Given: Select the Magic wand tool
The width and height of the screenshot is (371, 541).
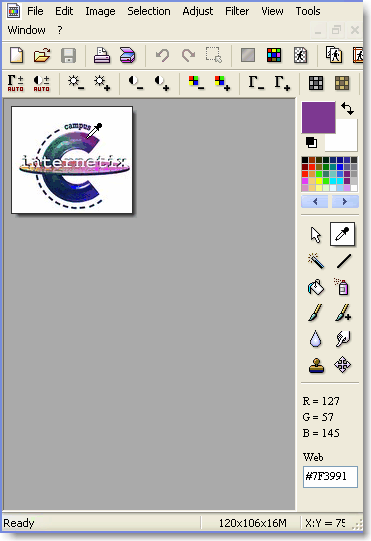Looking at the screenshot, I should point(316,261).
